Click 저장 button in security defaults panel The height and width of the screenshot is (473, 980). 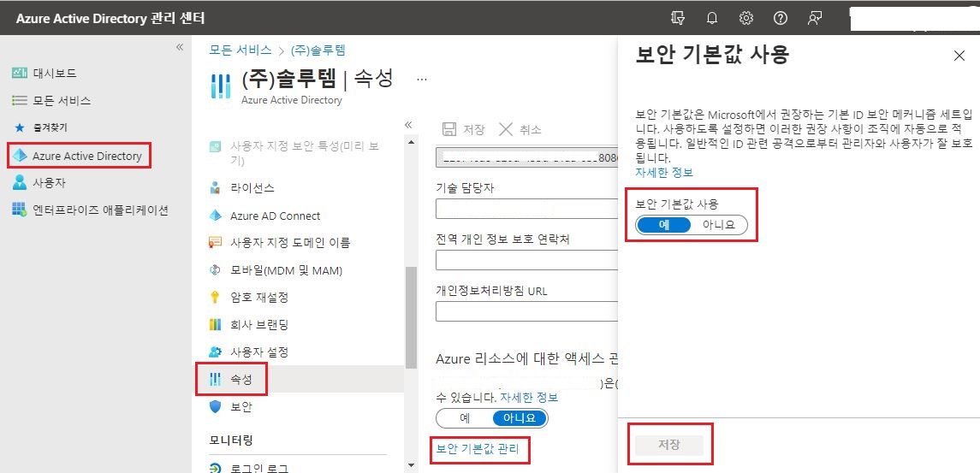(669, 446)
